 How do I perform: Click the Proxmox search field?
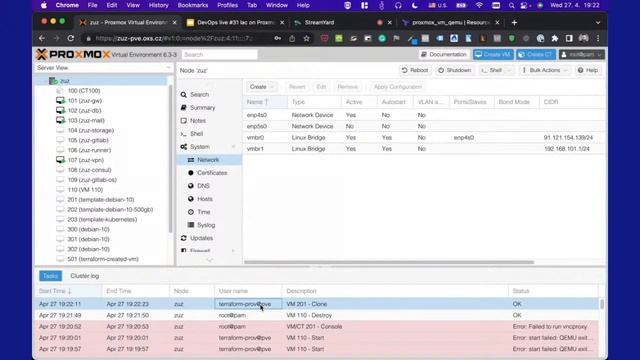pyautogui.click(x=220, y=54)
